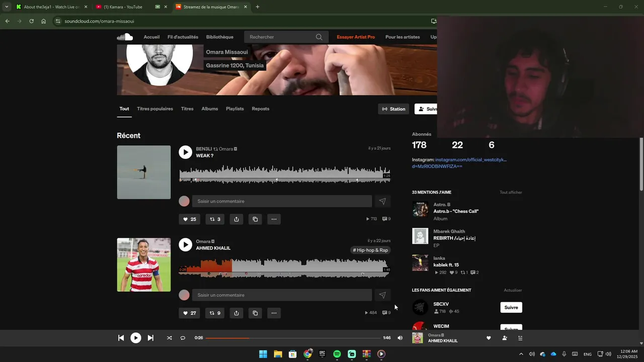Screen dimensions: 644x362
Task: Open the next-up queue in player bar
Action: (x=520, y=338)
